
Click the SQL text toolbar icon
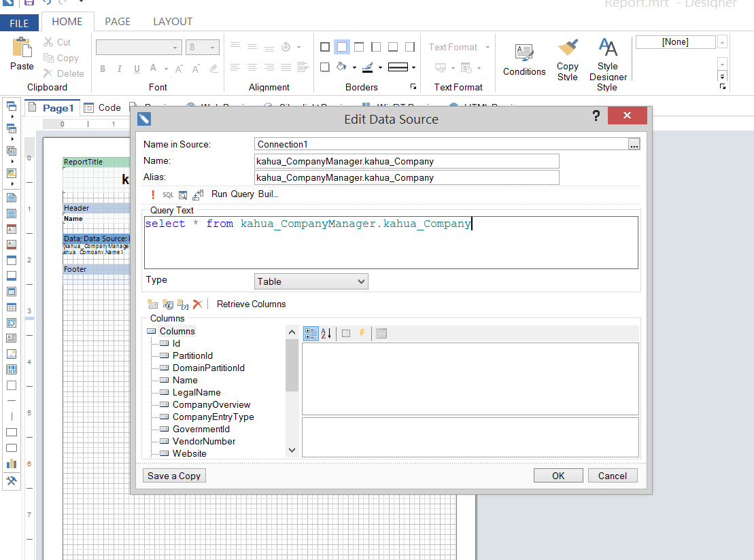point(168,194)
